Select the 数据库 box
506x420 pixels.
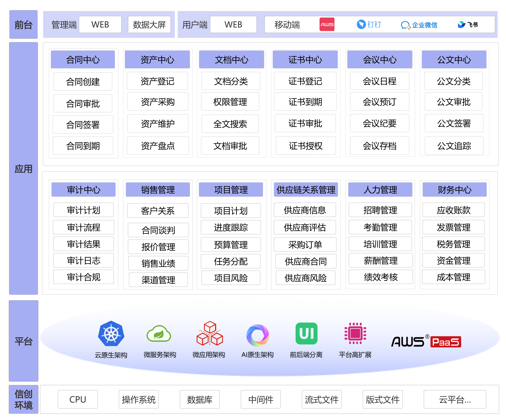click(200, 399)
